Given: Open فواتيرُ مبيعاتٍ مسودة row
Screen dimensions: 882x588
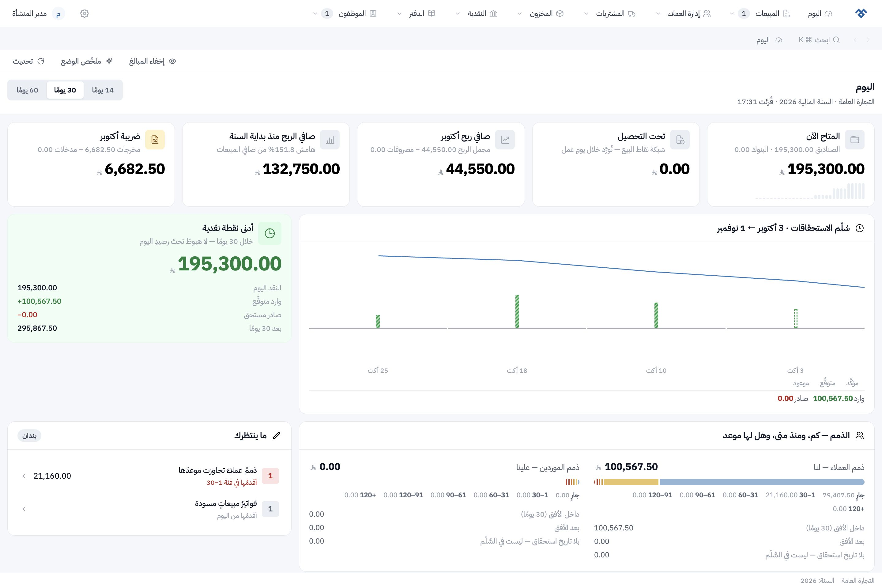Looking at the screenshot, I should coord(149,509).
